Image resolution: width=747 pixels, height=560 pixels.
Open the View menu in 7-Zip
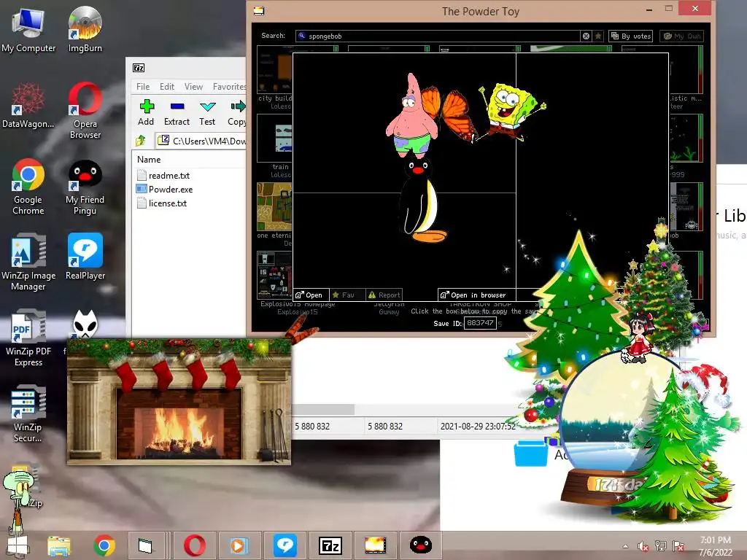pyautogui.click(x=193, y=87)
